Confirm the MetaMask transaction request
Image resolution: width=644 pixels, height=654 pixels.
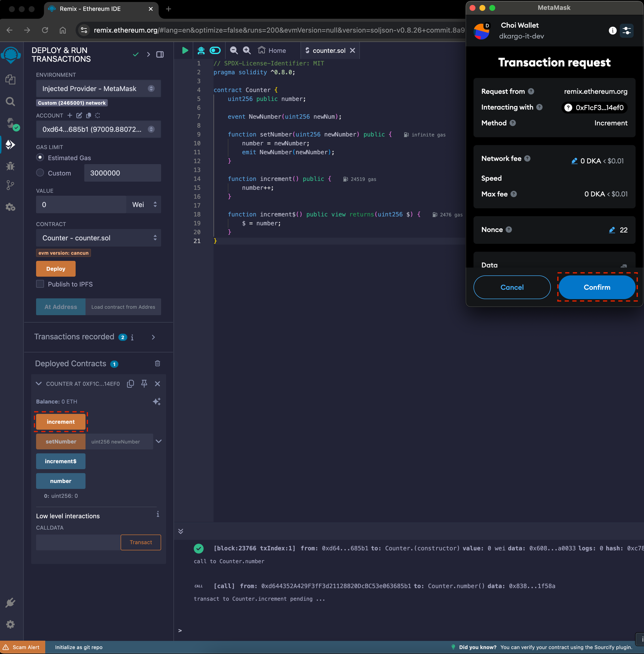pos(597,287)
